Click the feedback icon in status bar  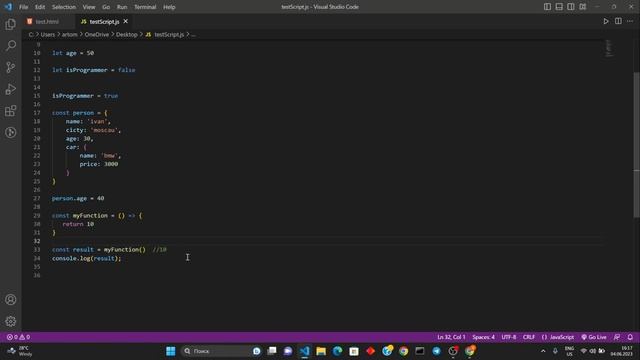617,337
